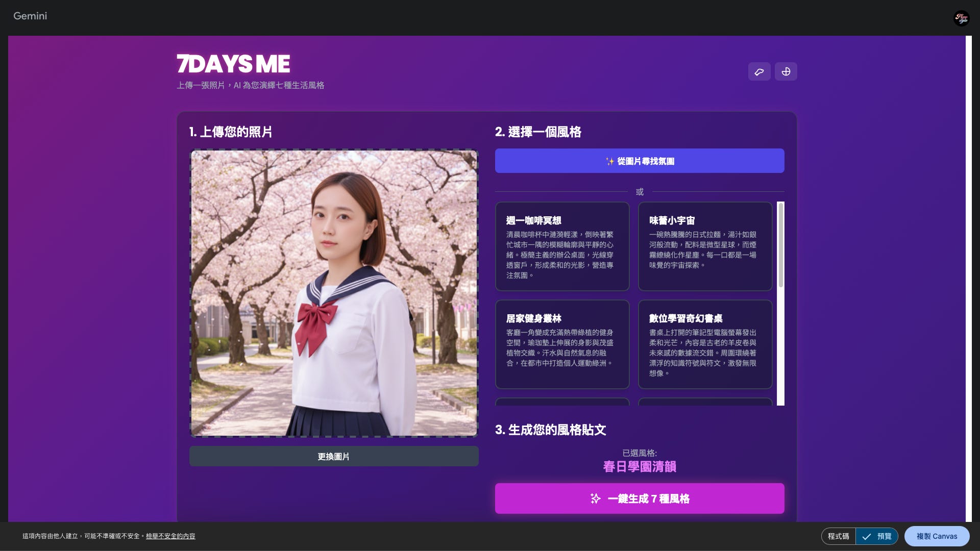The image size is (980, 551).
Task: Open the profile avatar in top right
Action: [x=961, y=18]
